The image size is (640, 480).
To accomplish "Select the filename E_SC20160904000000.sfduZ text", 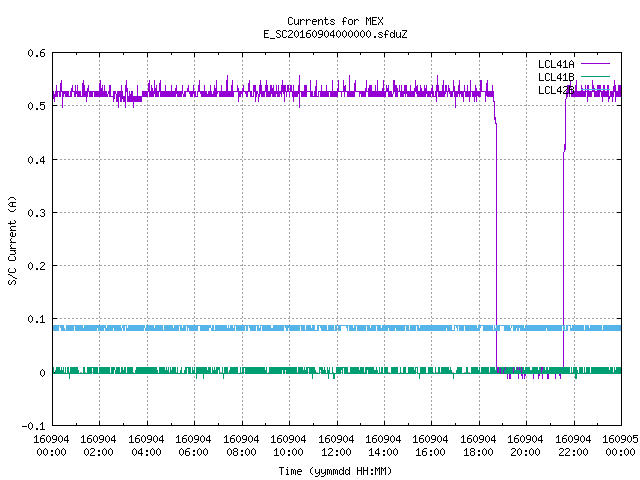I will pos(335,34).
